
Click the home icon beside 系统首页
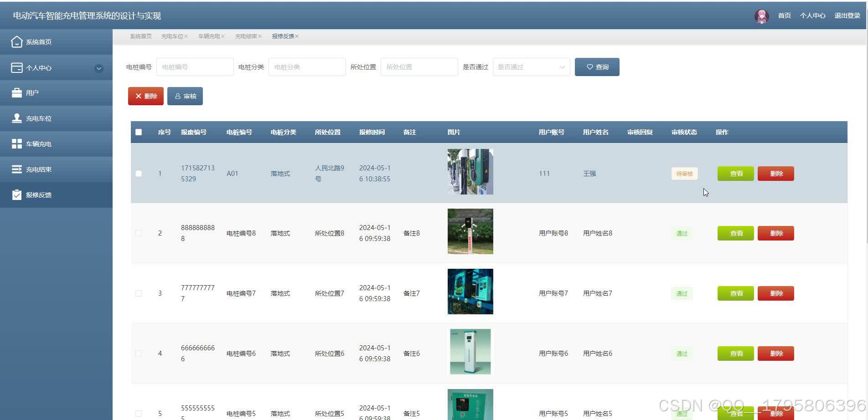(x=17, y=42)
